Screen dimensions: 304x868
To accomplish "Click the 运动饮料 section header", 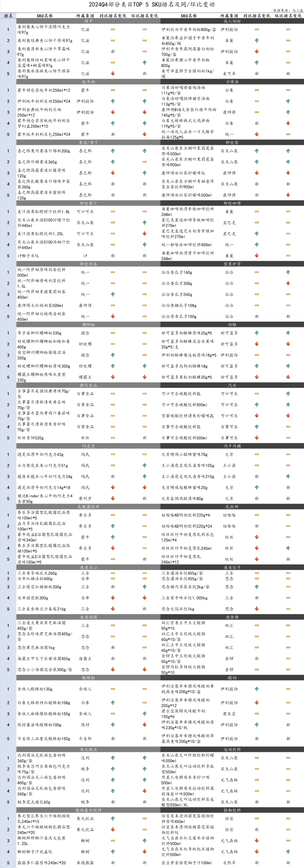I will coord(232,749).
